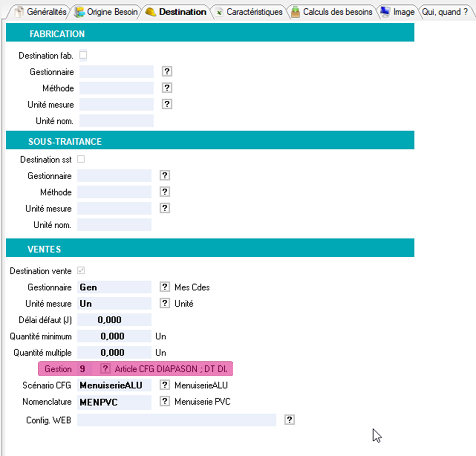476x456 pixels.
Task: Click lookup icon next to Sous-traitance Gestionnaire
Action: pos(164,176)
